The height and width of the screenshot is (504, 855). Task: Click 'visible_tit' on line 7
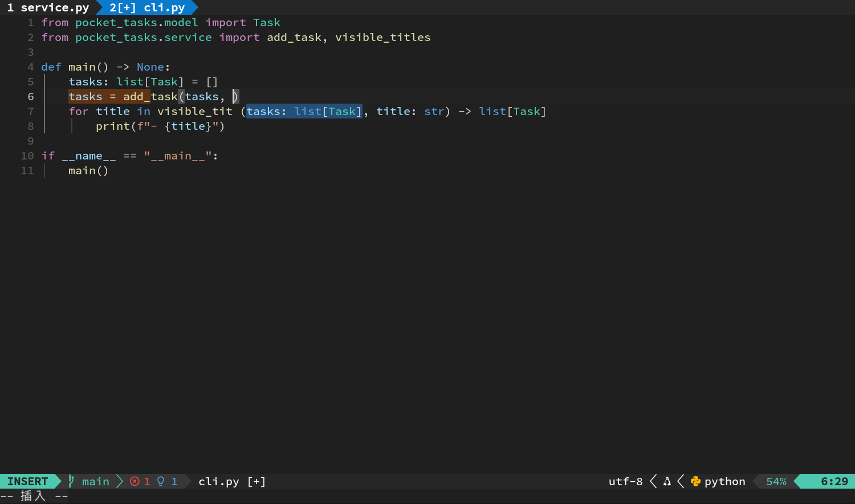click(195, 112)
